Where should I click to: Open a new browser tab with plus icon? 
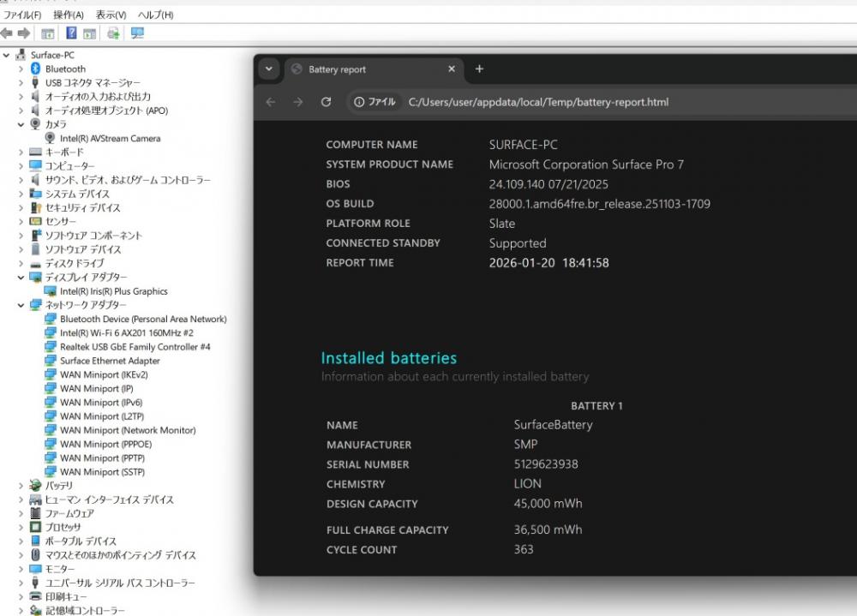(x=479, y=69)
